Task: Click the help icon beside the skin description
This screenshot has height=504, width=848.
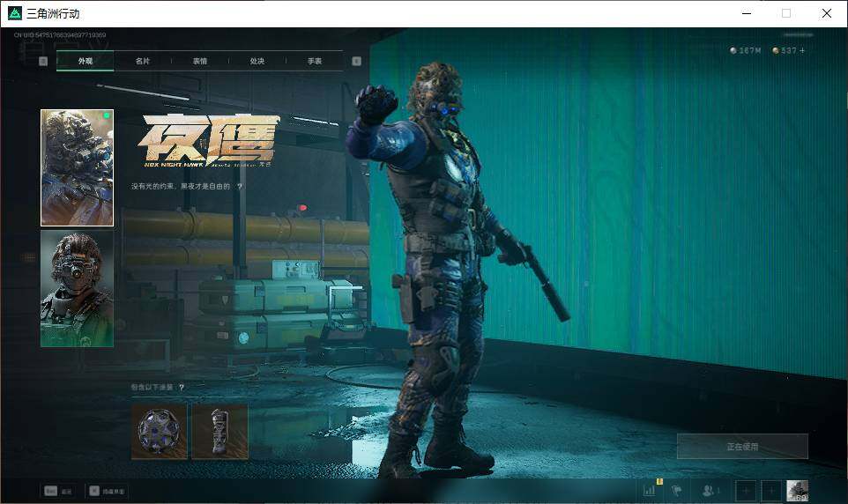Action: [239, 186]
